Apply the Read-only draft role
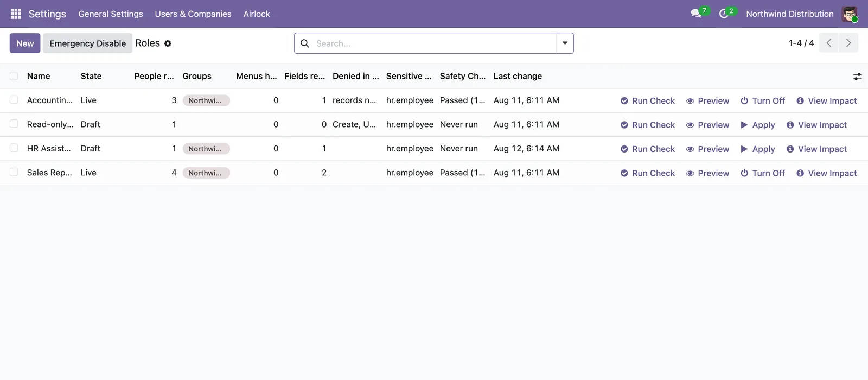 pyautogui.click(x=758, y=125)
